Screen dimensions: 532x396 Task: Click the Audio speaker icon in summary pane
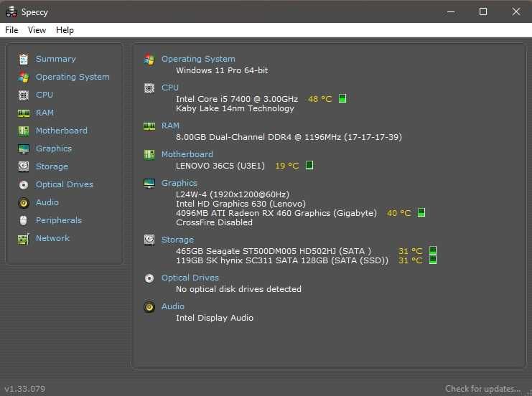click(149, 307)
